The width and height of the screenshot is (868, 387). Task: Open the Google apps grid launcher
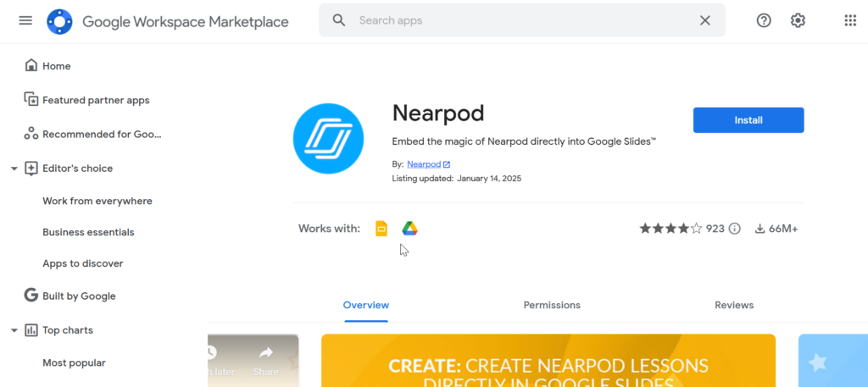tap(850, 20)
